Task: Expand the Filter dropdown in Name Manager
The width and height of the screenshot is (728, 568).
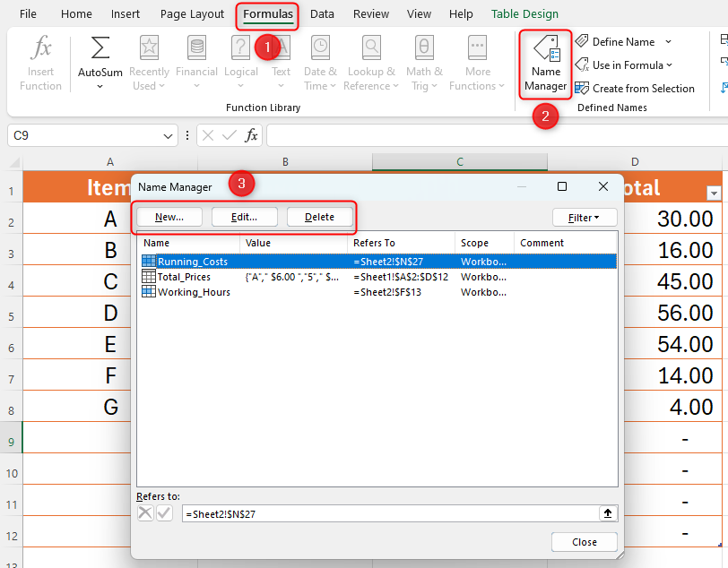Action: (585, 218)
